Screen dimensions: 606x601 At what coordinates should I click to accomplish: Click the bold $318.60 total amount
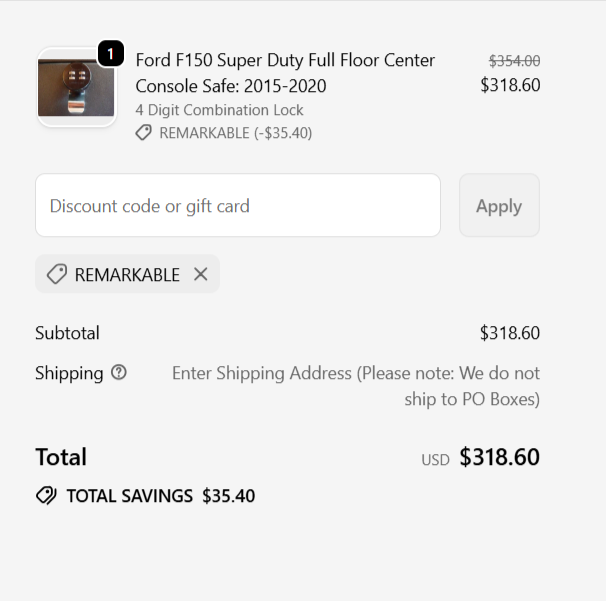click(499, 458)
